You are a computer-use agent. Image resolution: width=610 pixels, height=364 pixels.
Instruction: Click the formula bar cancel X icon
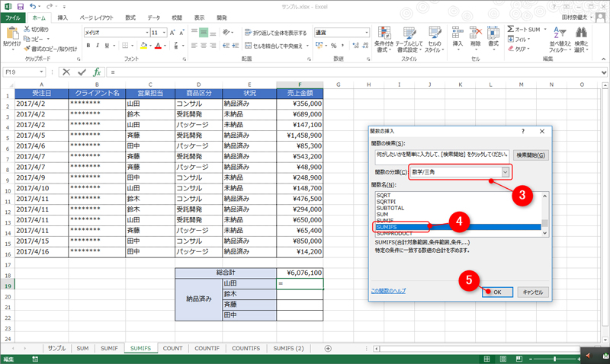[x=66, y=72]
